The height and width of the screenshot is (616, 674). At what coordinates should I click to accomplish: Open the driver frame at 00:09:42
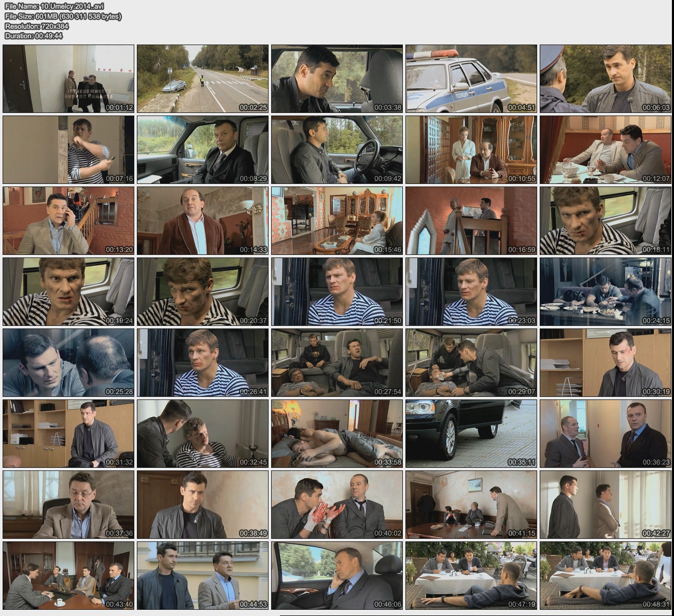(x=337, y=150)
